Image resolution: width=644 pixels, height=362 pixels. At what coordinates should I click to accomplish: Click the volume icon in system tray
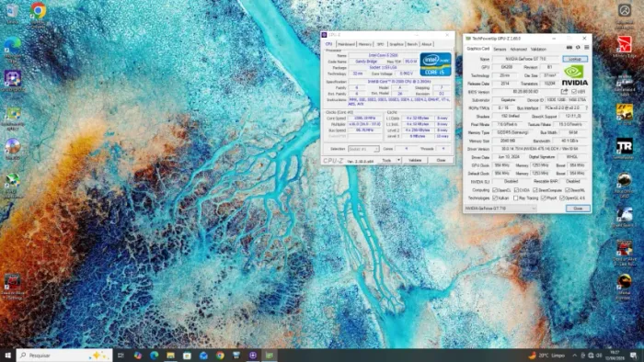point(599,356)
